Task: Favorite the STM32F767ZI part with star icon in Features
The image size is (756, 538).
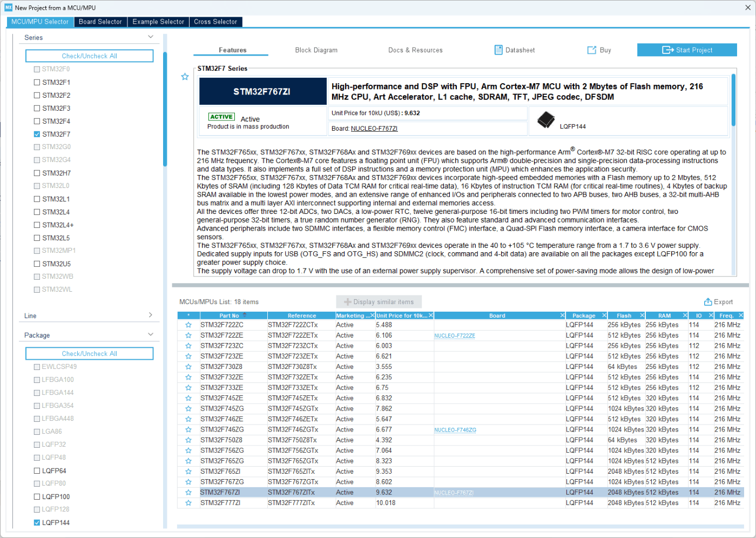Action: coord(185,77)
